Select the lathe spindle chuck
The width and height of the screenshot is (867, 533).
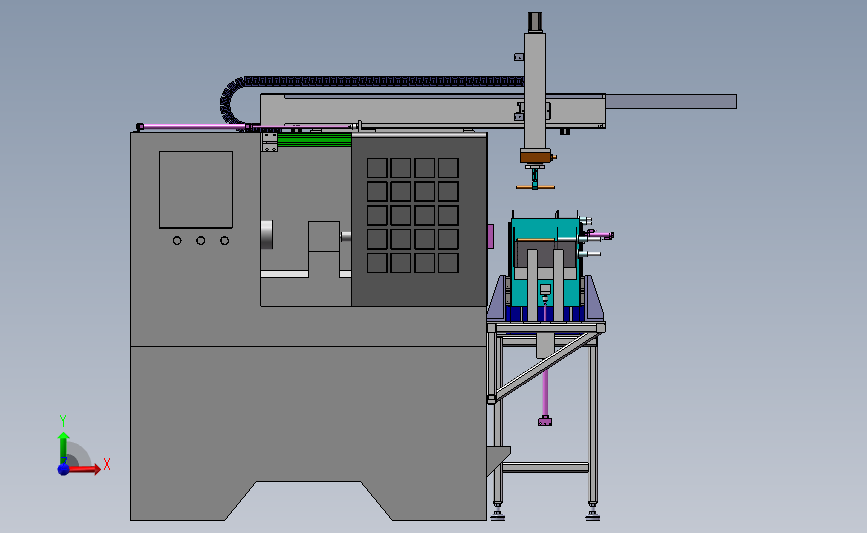pos(267,234)
